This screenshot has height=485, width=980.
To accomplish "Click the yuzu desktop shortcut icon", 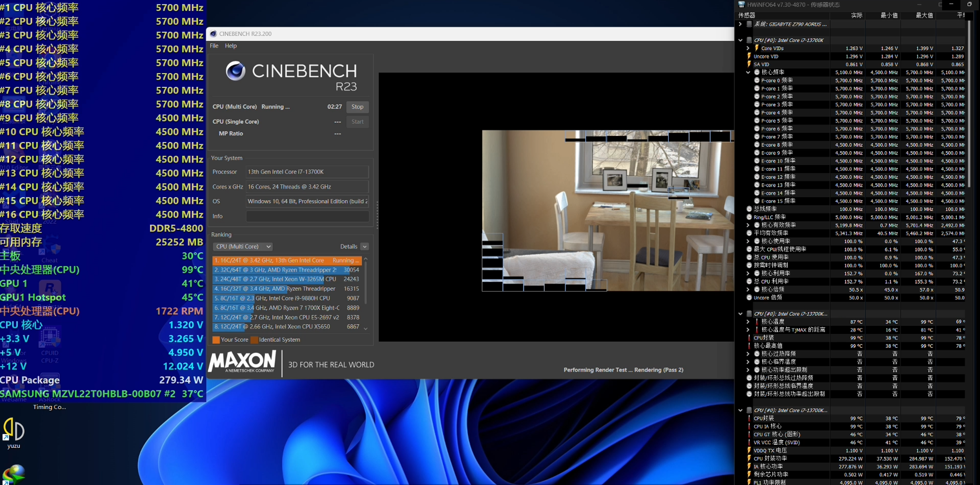I will point(14,430).
